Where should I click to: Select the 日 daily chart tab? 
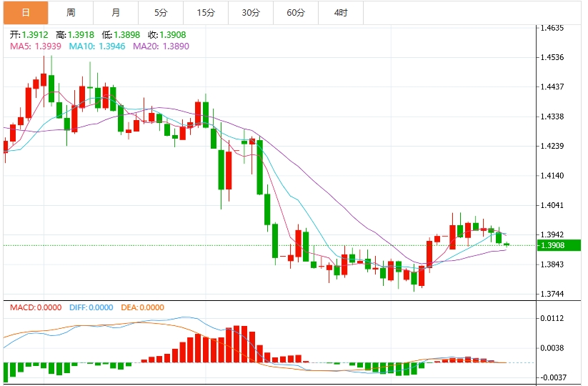(26, 12)
